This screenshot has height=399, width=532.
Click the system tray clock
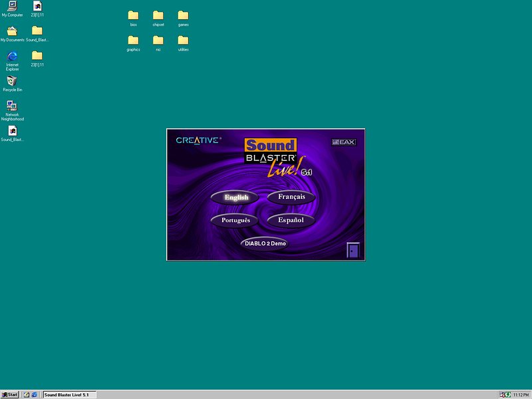tap(521, 394)
